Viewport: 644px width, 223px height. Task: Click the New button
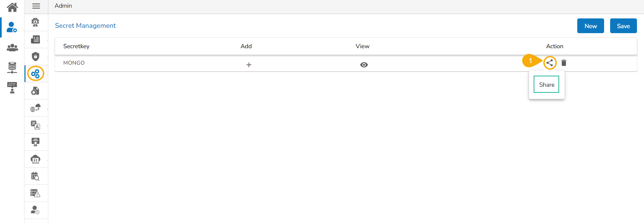590,26
